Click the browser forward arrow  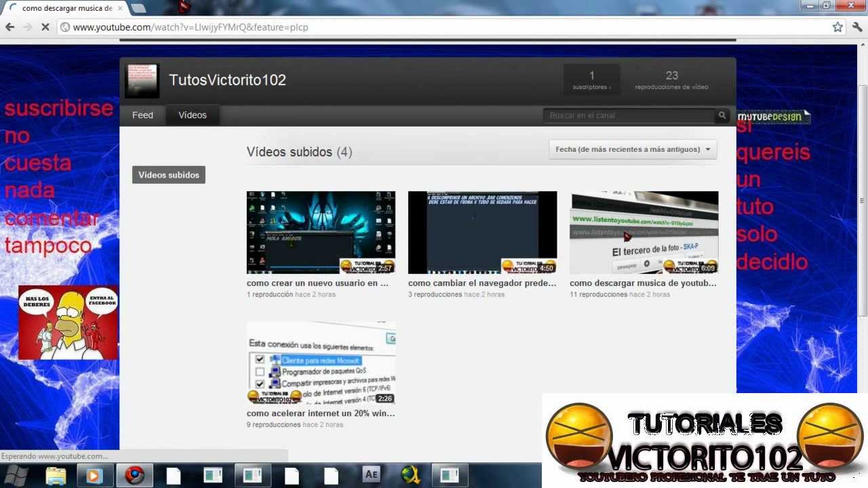pyautogui.click(x=27, y=27)
